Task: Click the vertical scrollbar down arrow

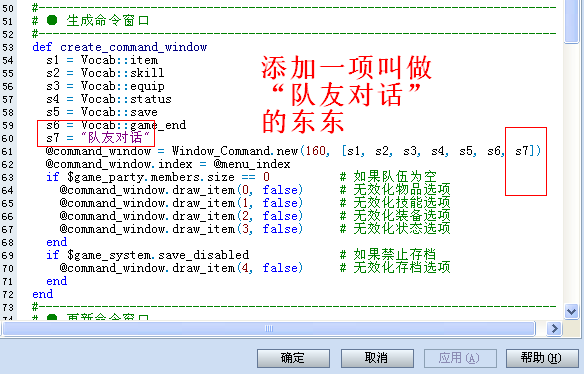Action: tap(571, 311)
